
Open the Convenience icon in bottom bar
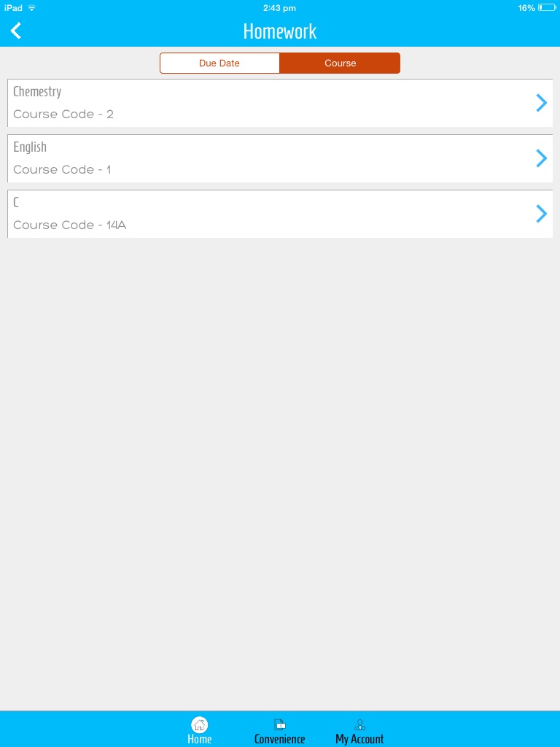click(x=280, y=724)
